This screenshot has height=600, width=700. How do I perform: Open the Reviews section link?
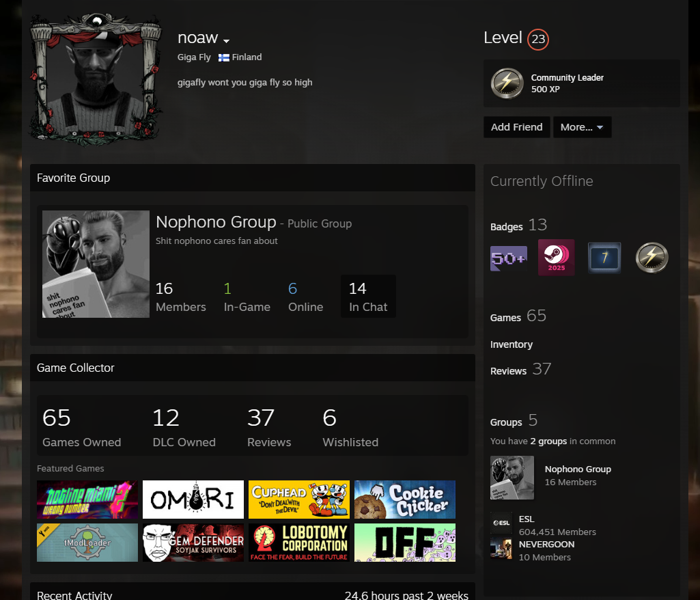(508, 371)
